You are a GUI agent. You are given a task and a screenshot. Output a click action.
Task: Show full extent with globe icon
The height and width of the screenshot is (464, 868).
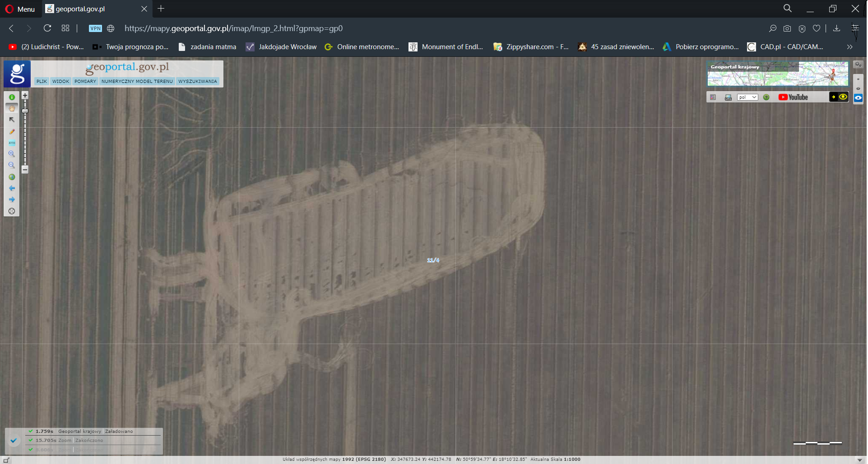click(x=12, y=177)
